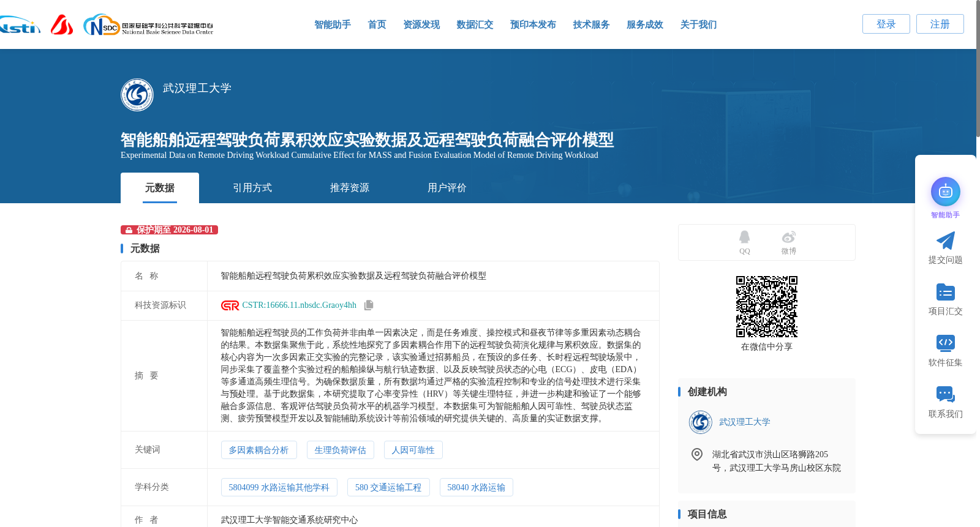
Task: Open the 项目汇交 list icon
Action: click(x=945, y=292)
